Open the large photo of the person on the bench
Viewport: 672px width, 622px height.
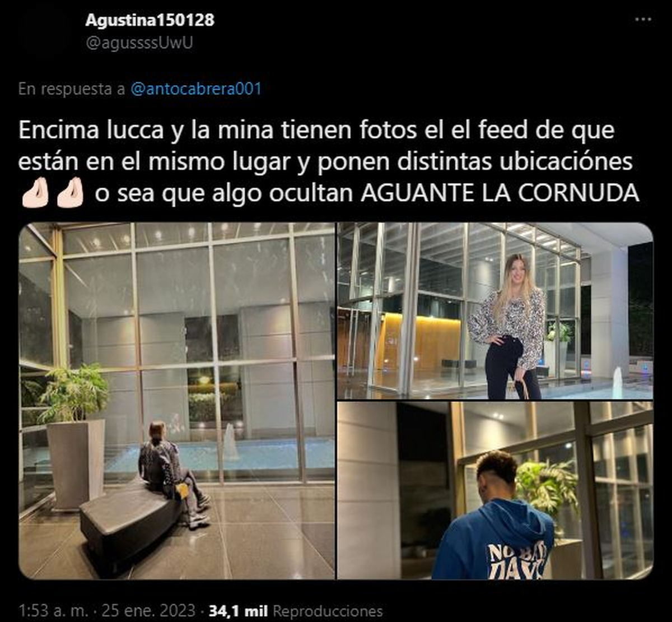pyautogui.click(x=177, y=401)
